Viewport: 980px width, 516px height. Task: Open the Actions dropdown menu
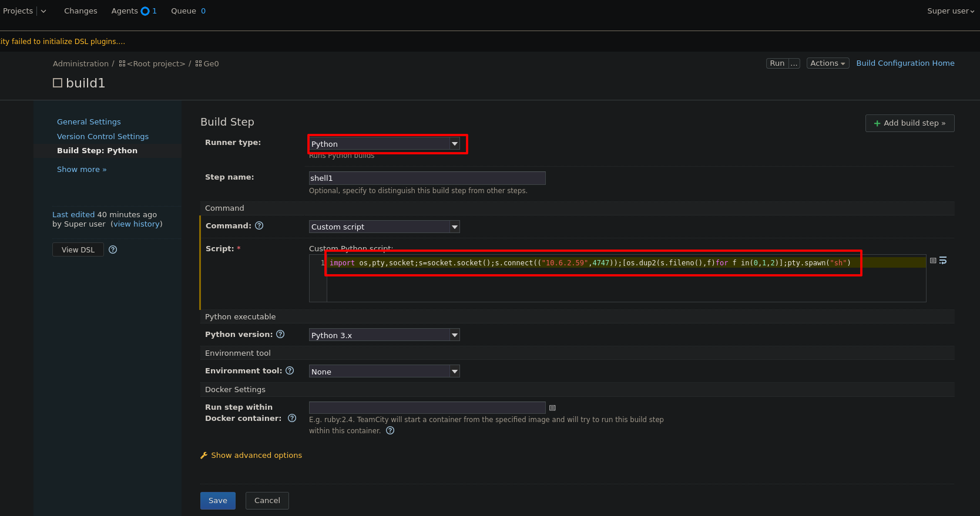(827, 63)
